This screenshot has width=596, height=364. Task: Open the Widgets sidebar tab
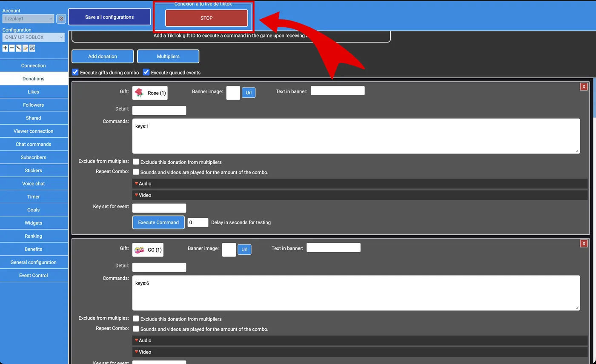tap(33, 223)
